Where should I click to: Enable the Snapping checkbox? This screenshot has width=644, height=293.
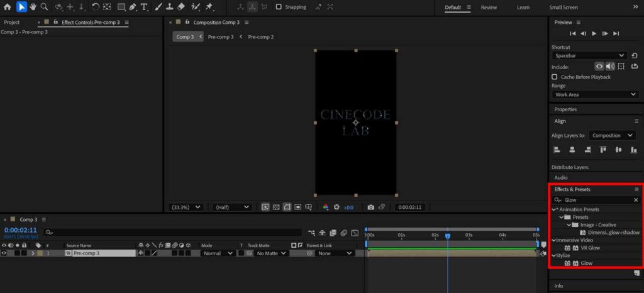279,7
